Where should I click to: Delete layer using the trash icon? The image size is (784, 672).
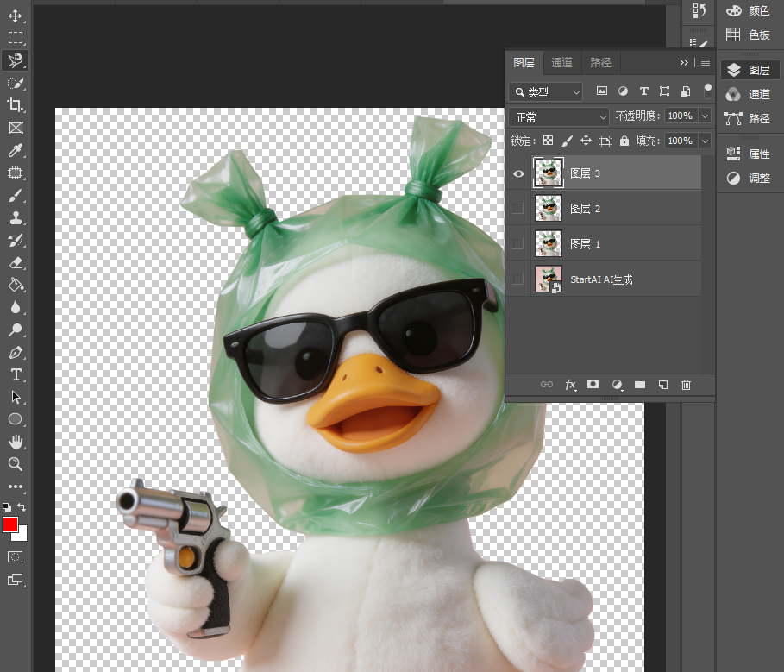[686, 385]
